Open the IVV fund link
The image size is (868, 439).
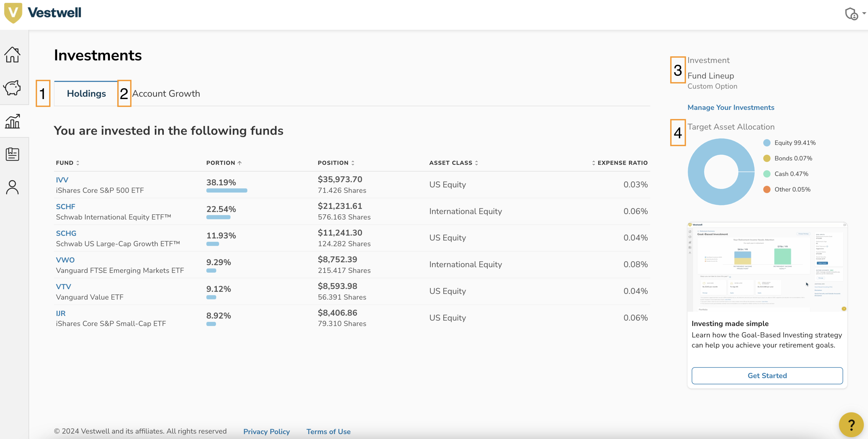pyautogui.click(x=62, y=180)
